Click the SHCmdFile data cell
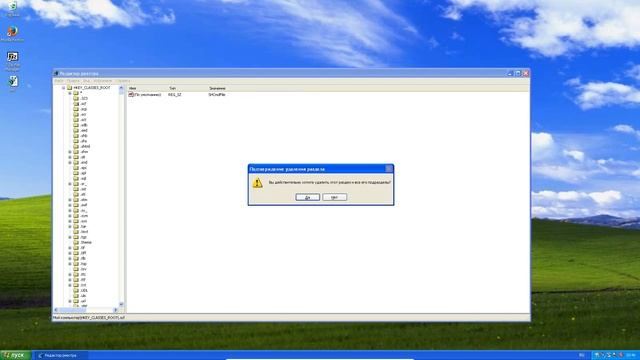This screenshot has width=640, height=360. tap(217, 95)
